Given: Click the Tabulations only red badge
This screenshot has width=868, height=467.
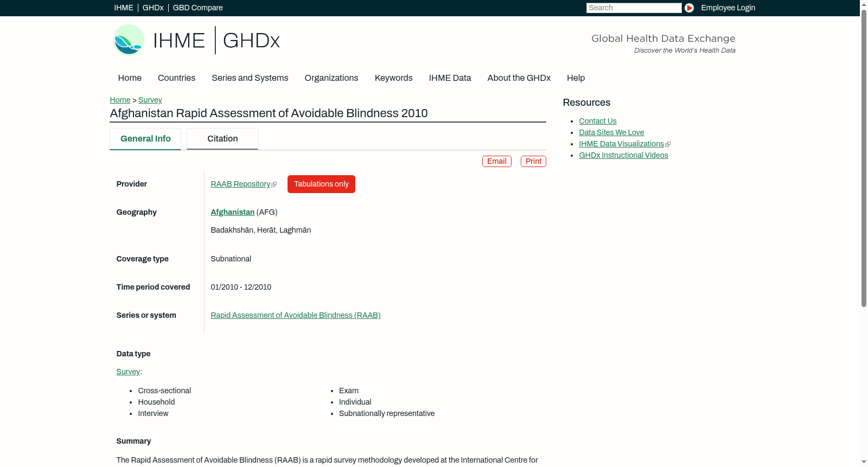Looking at the screenshot, I should pos(321,184).
